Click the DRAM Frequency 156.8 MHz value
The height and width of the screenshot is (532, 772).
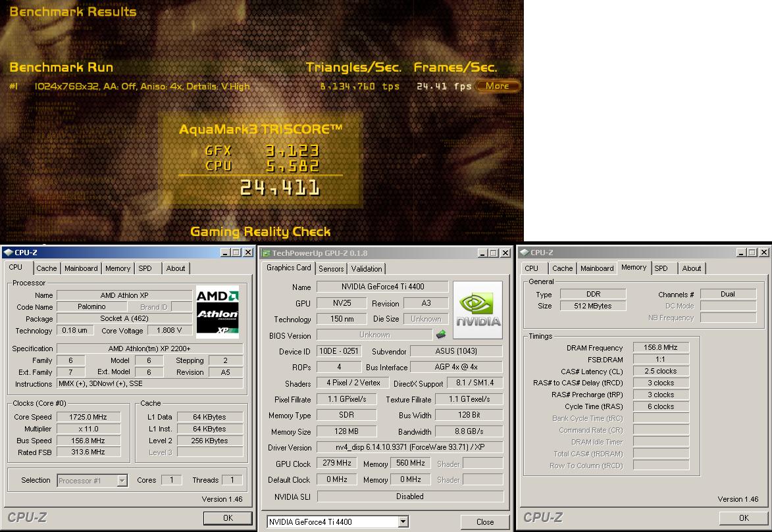[661, 347]
